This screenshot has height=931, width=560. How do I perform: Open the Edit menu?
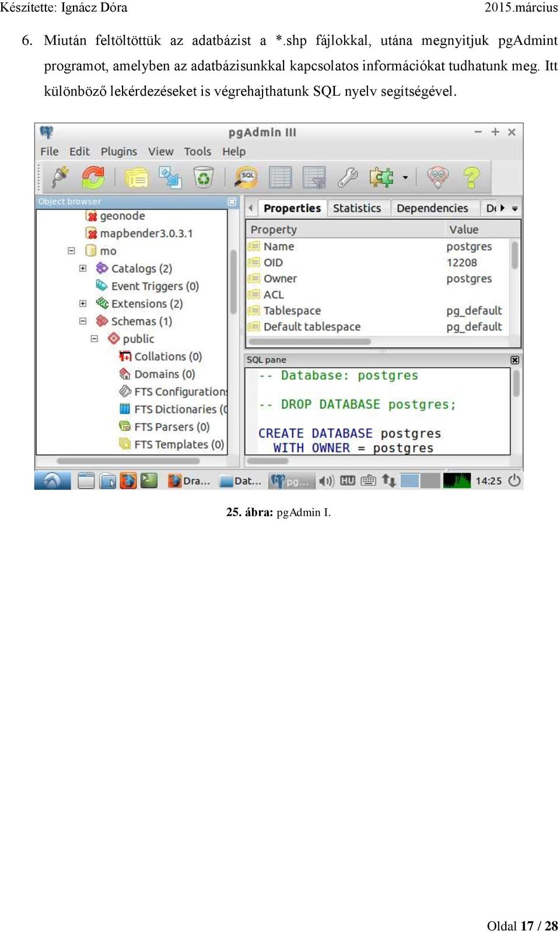79,152
